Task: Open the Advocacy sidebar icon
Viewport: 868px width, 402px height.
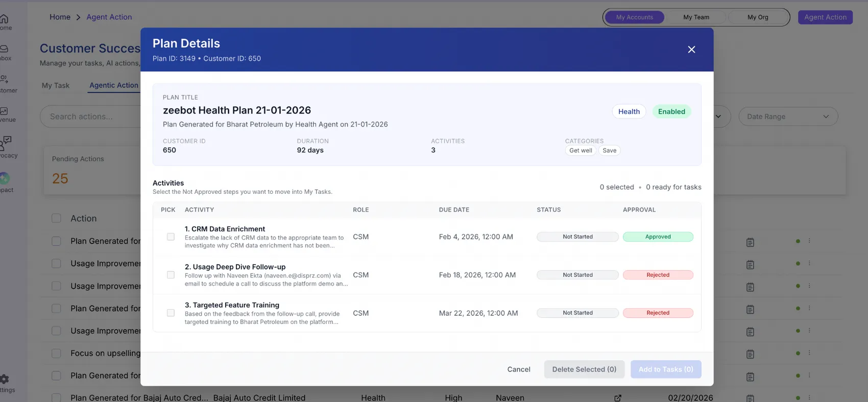Action: coord(5,144)
